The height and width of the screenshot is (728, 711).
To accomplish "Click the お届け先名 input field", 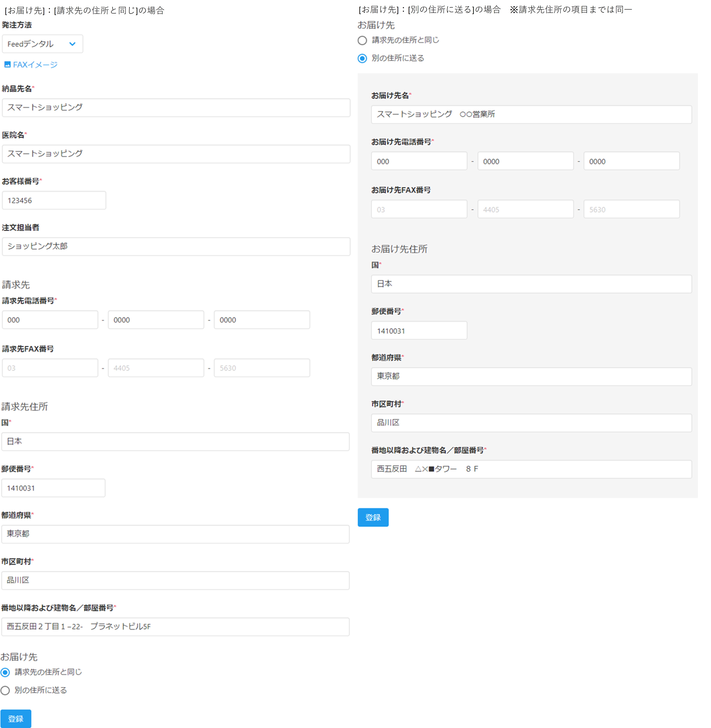I will pos(531,114).
